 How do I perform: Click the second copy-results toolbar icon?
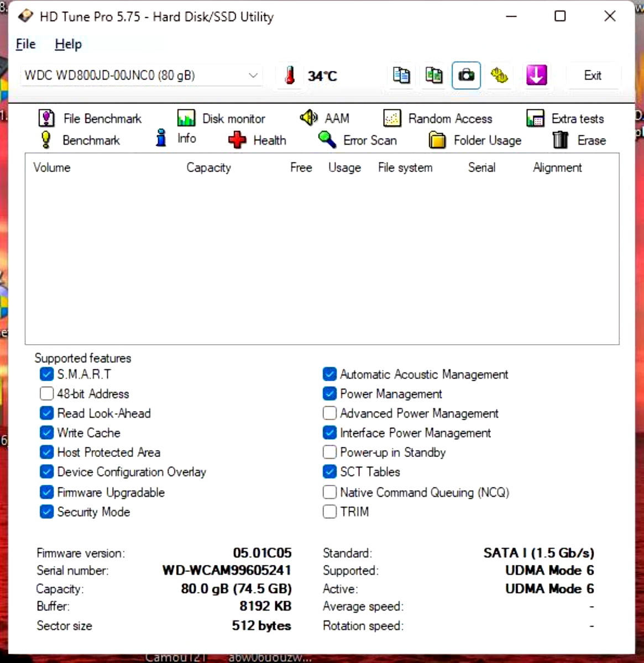pyautogui.click(x=434, y=75)
